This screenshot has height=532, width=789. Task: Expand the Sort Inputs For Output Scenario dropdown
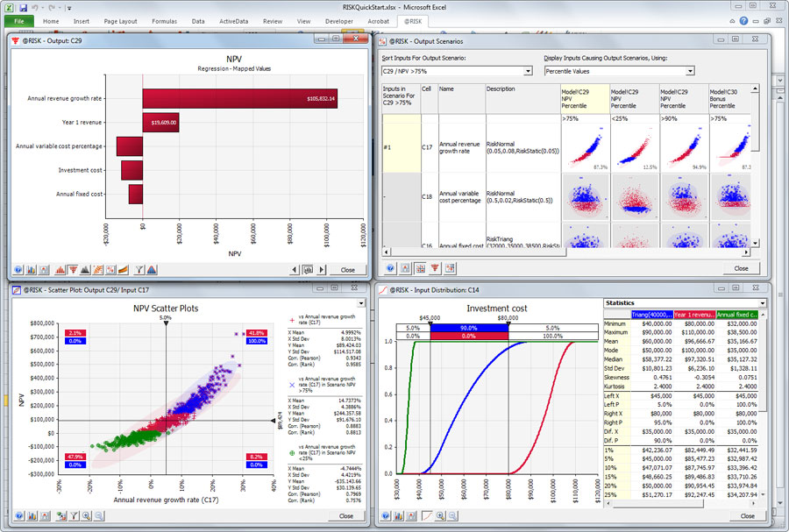(528, 71)
